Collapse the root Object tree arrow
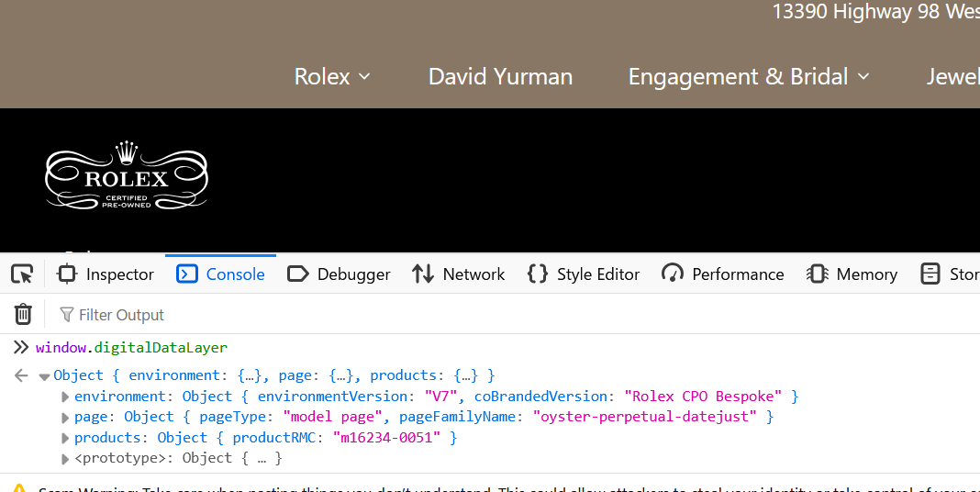 pos(44,376)
